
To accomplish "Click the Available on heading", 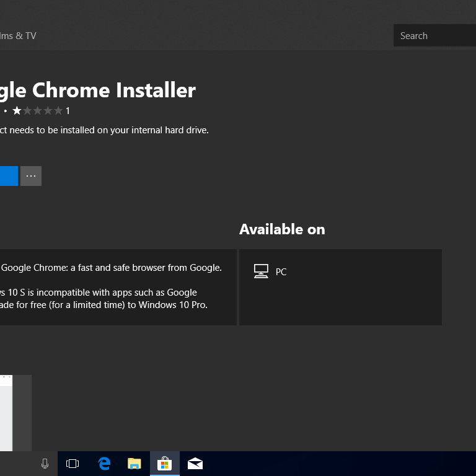I will point(282,229).
